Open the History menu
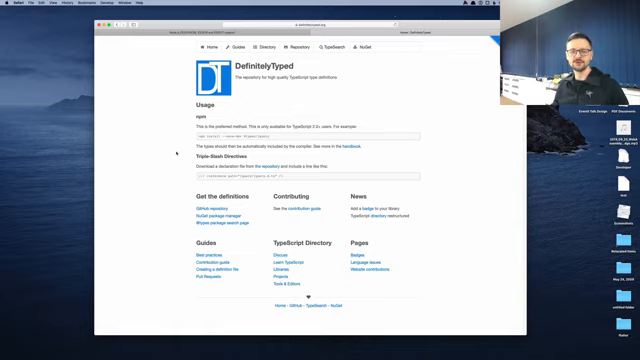 click(67, 2)
